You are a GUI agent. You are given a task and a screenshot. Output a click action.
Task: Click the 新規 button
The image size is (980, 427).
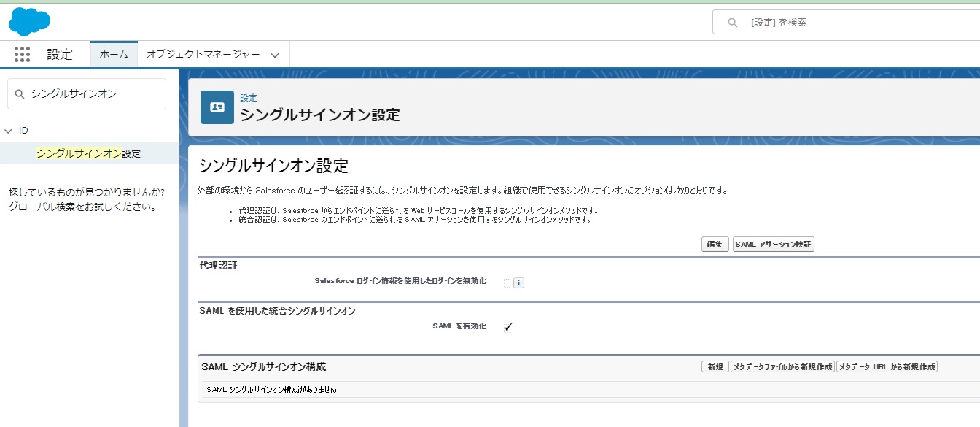pyautogui.click(x=715, y=366)
